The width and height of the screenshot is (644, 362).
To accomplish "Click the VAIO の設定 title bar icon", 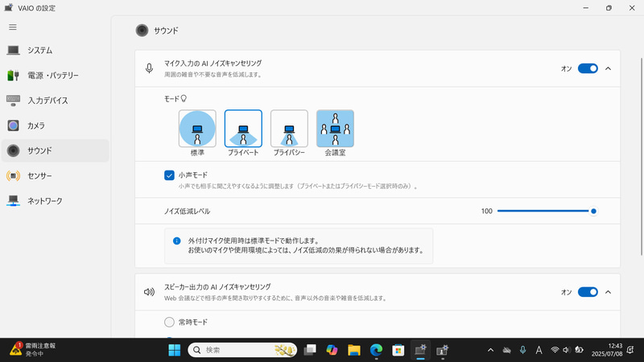I will (9, 8).
